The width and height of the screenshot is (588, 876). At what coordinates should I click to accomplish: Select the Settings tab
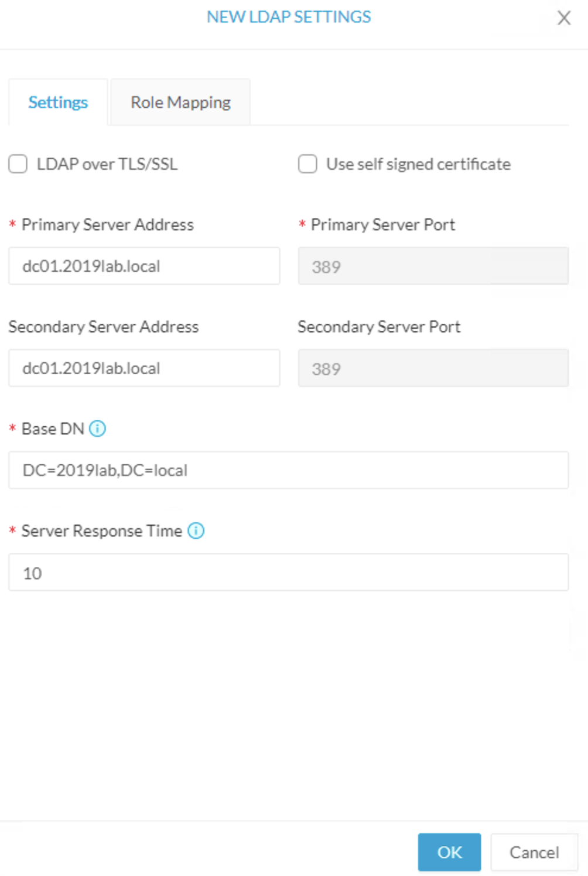(58, 102)
